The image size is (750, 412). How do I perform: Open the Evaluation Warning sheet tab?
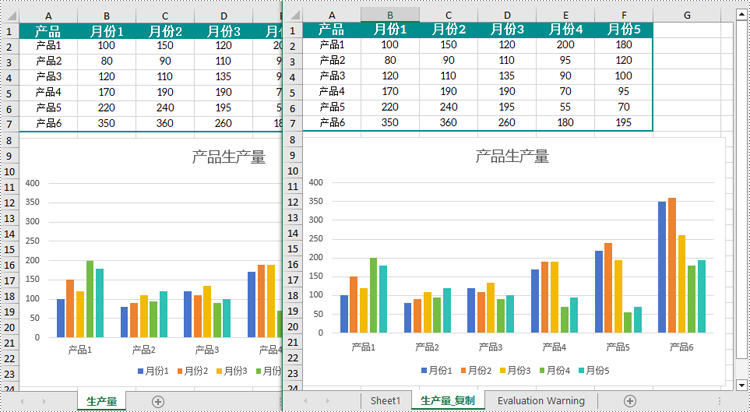point(541,401)
